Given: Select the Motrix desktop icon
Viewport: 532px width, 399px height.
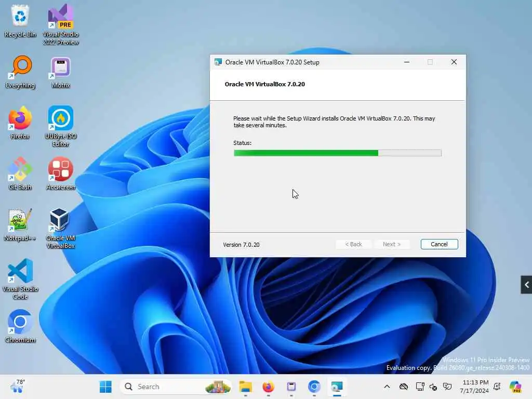Looking at the screenshot, I should click(61, 72).
